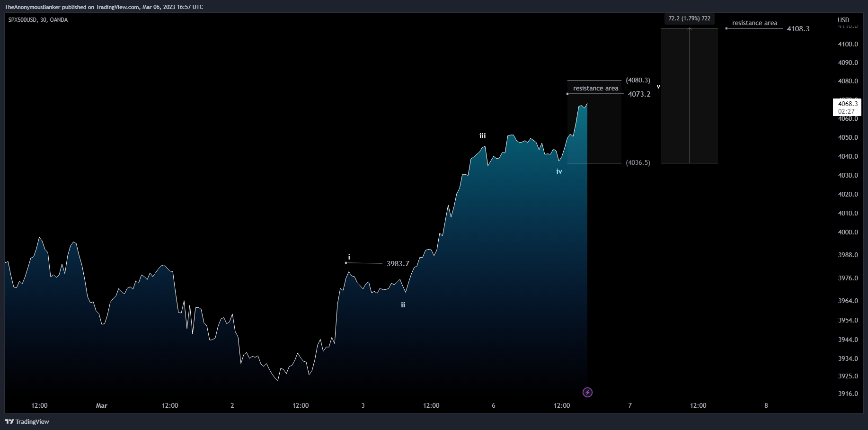Click the SPX500USD, 30, OANDA symbol label
868x430 pixels.
tap(38, 20)
